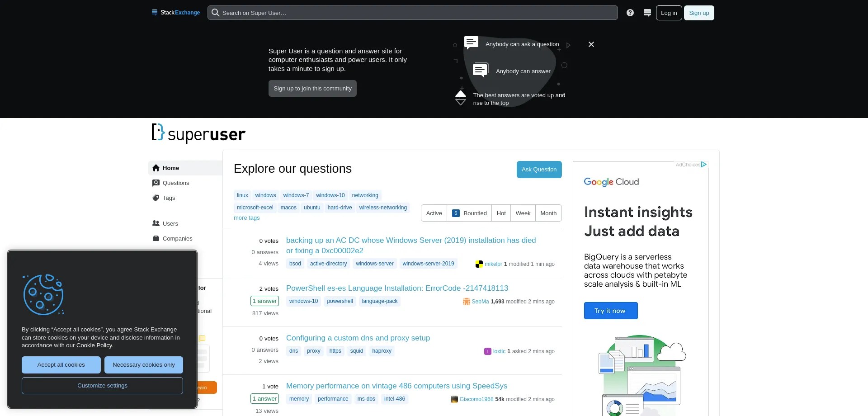Open user profile Giacomo1968

pyautogui.click(x=476, y=399)
